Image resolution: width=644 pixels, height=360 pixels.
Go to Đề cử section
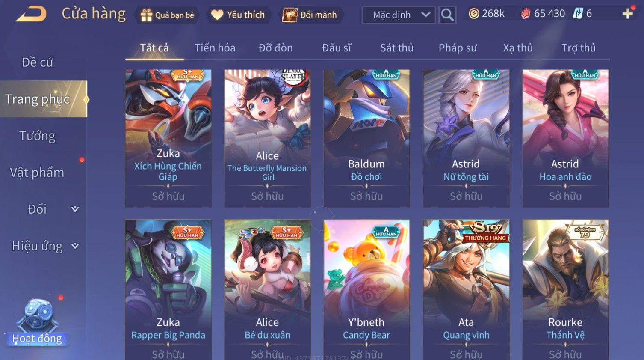pyautogui.click(x=38, y=62)
